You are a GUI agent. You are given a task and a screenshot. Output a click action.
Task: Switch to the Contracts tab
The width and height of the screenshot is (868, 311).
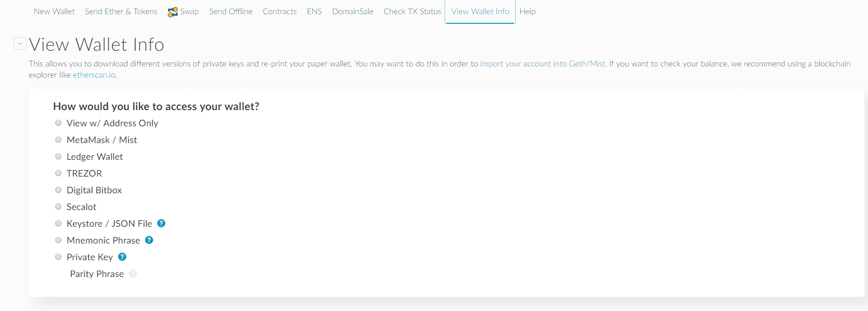coord(279,12)
